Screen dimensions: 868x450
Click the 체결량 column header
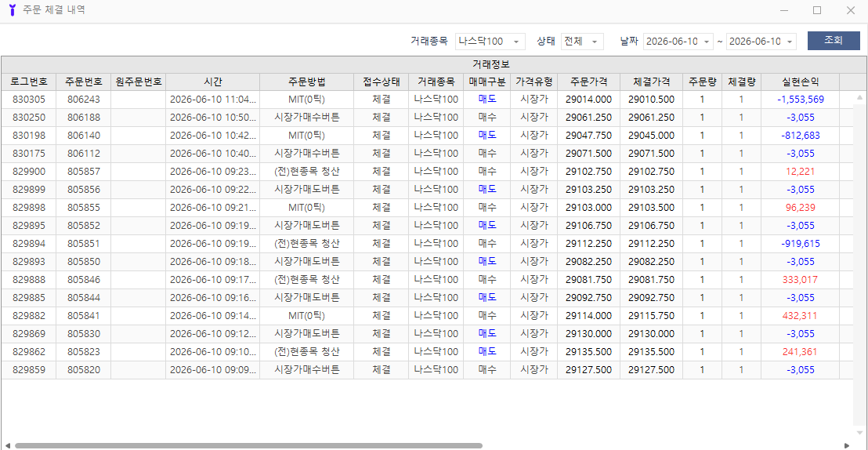(741, 82)
